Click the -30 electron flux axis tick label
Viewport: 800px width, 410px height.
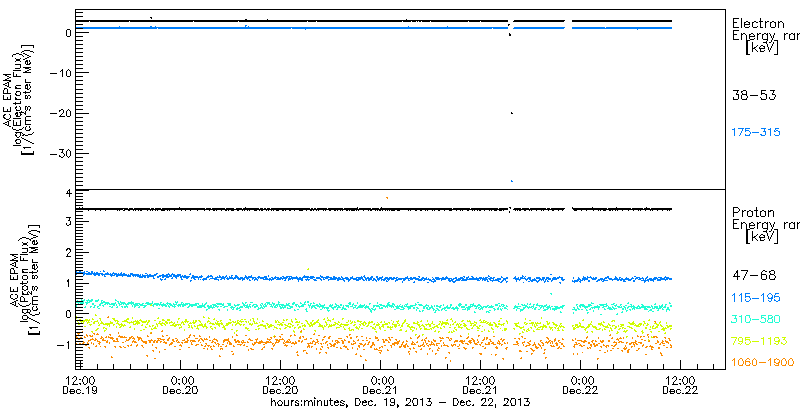(x=61, y=153)
